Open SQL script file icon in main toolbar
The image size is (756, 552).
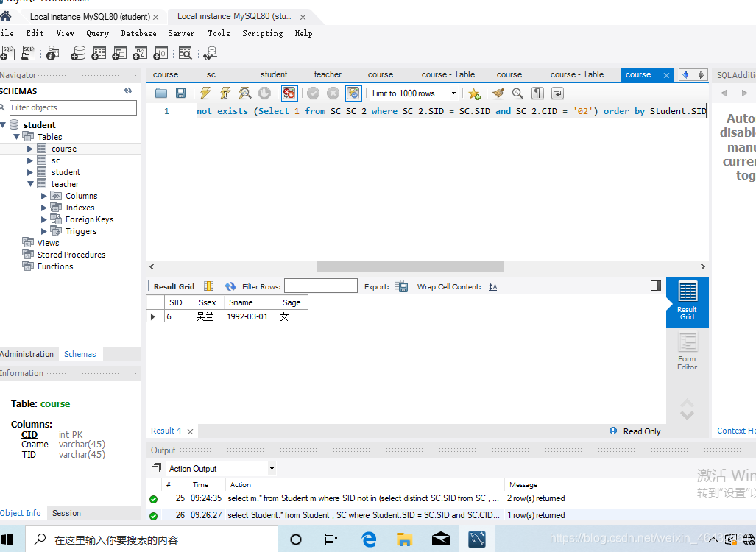(29, 53)
